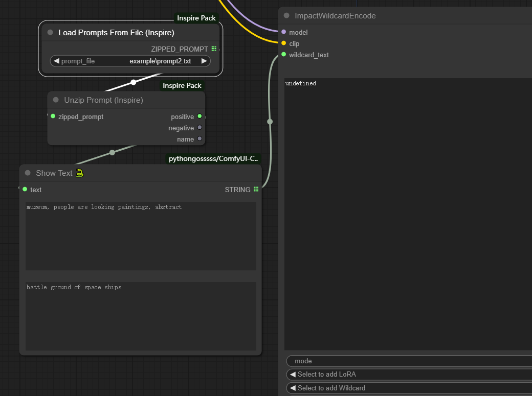The width and height of the screenshot is (532, 396).
Task: Click the pythongossssss/ComfyUI-C badge above Show Text
Action: tap(213, 158)
